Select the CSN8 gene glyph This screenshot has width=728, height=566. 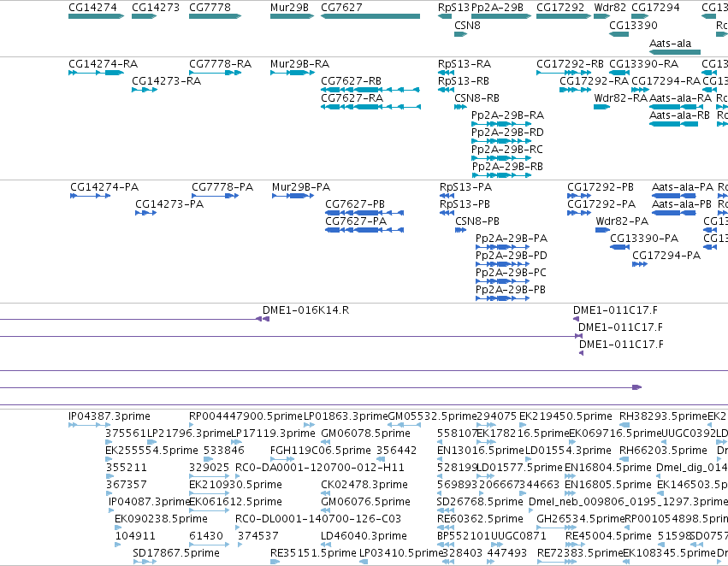pyautogui.click(x=460, y=34)
